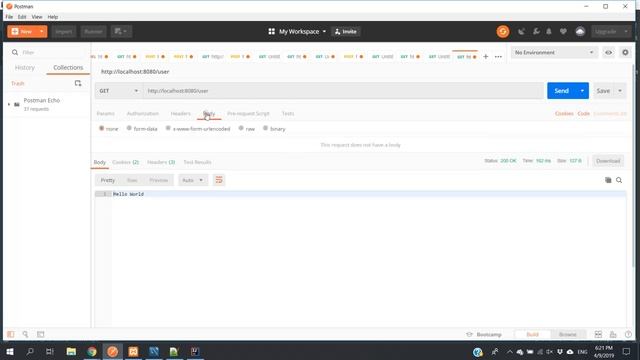Switch to the History sidebar tab
The height and width of the screenshot is (360, 640).
click(x=24, y=68)
